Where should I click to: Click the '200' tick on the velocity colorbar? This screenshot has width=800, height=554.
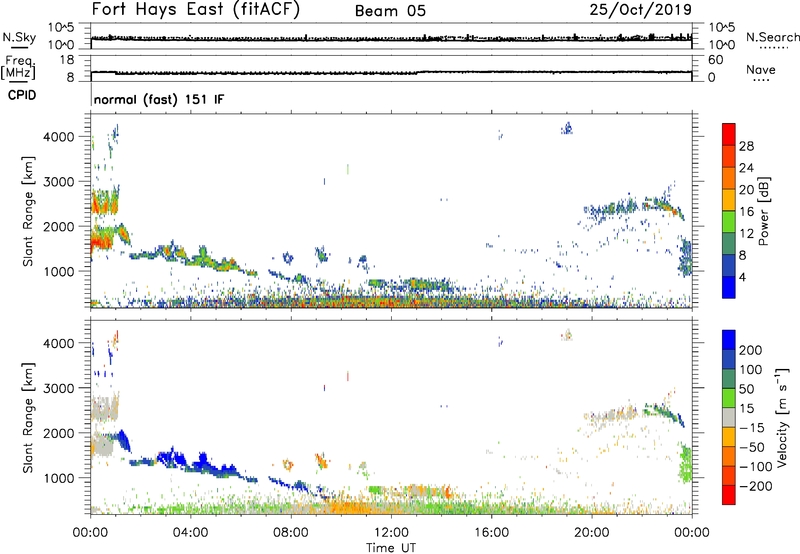coord(751,350)
